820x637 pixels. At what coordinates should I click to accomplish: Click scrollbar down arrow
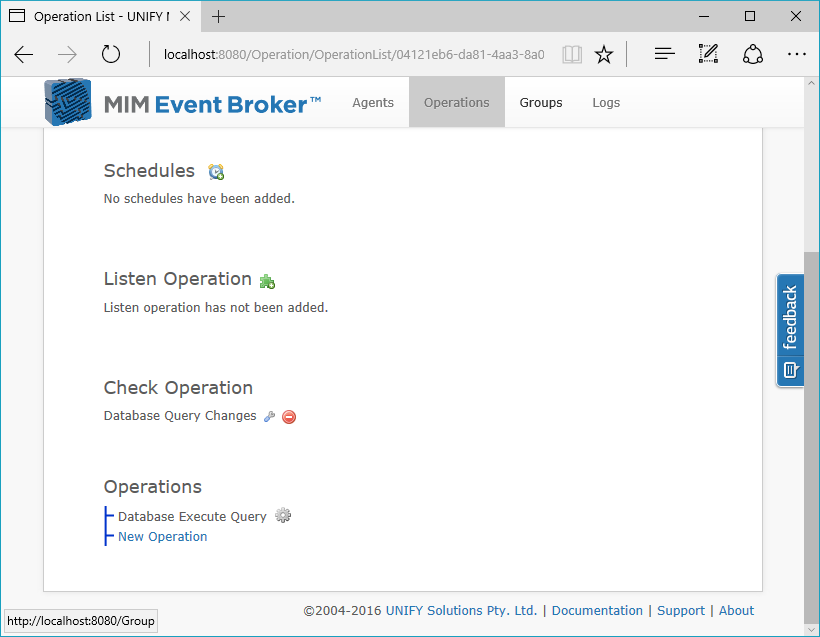811,629
